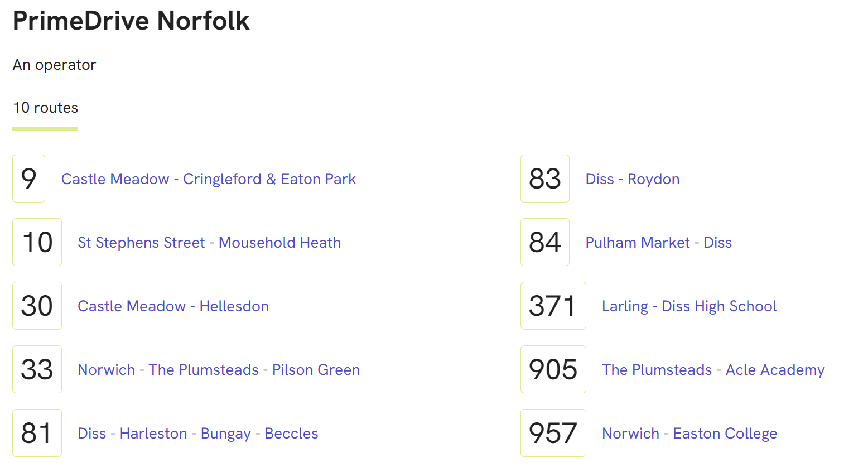The height and width of the screenshot is (472, 868).
Task: Click the route number 9 badge
Action: click(28, 179)
